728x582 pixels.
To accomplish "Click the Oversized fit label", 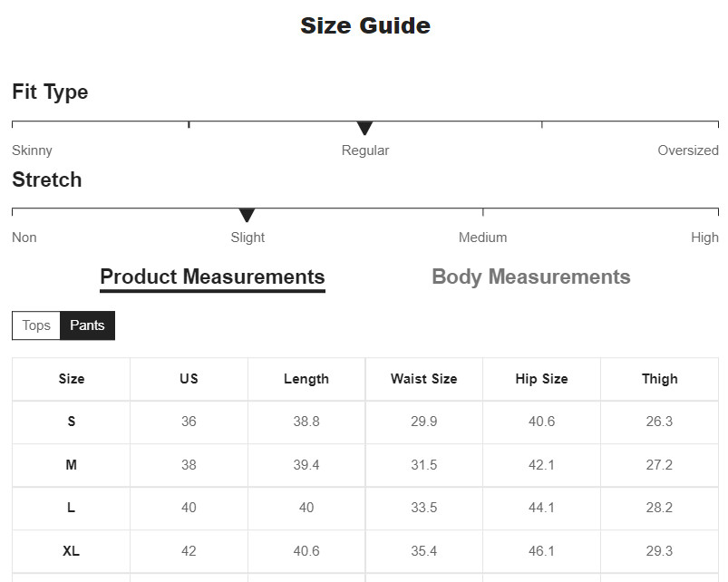I will (x=687, y=150).
